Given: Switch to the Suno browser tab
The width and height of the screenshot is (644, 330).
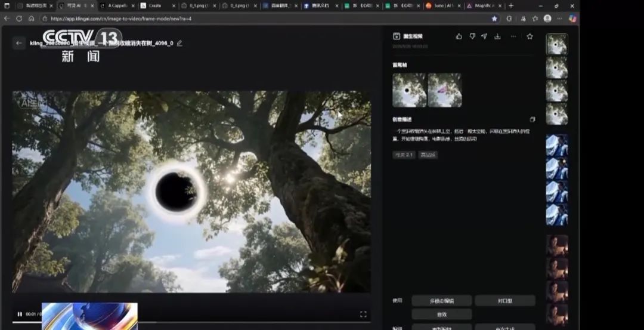Looking at the screenshot, I should (x=442, y=5).
